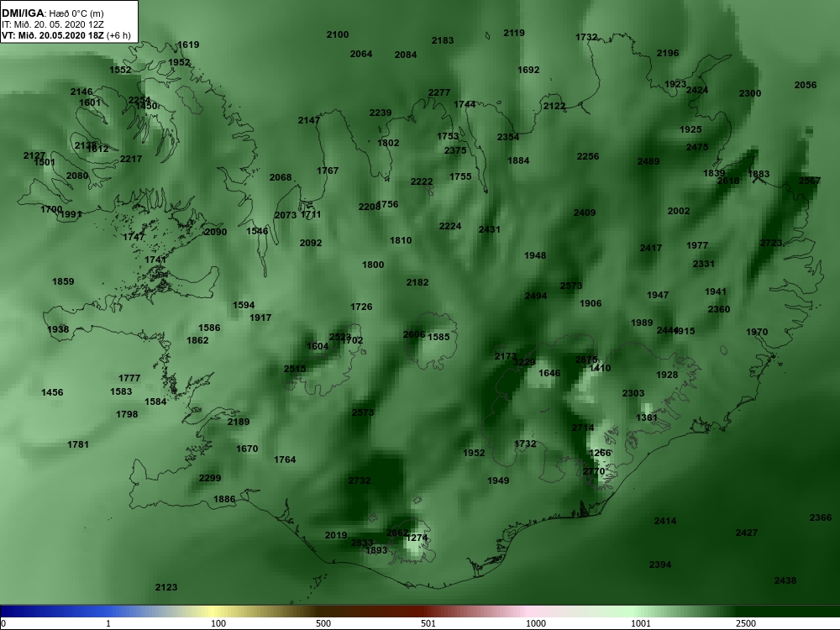Click the map value 2189

[x=239, y=422]
